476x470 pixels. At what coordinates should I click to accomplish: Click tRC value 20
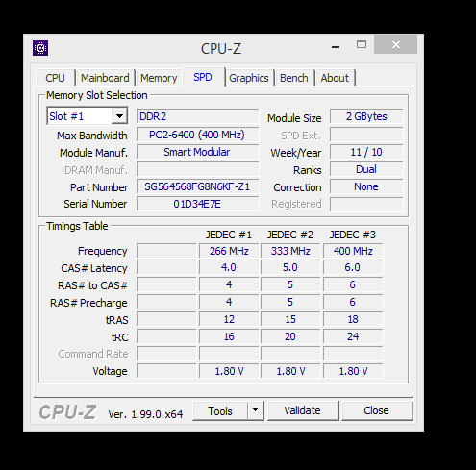(x=290, y=336)
